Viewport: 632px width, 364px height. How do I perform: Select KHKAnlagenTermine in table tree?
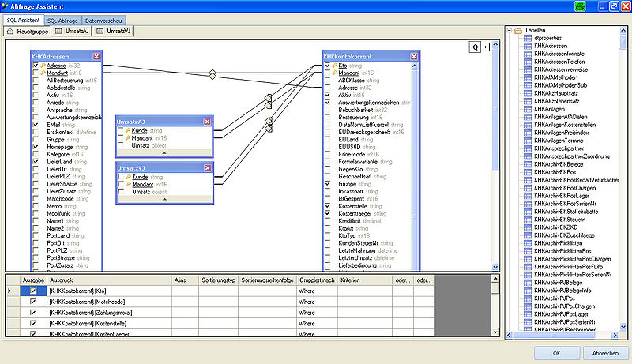point(559,141)
